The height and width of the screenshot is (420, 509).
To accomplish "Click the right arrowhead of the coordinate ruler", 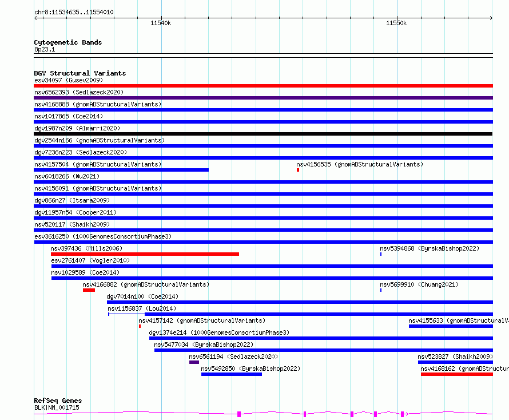I will [x=491, y=18].
